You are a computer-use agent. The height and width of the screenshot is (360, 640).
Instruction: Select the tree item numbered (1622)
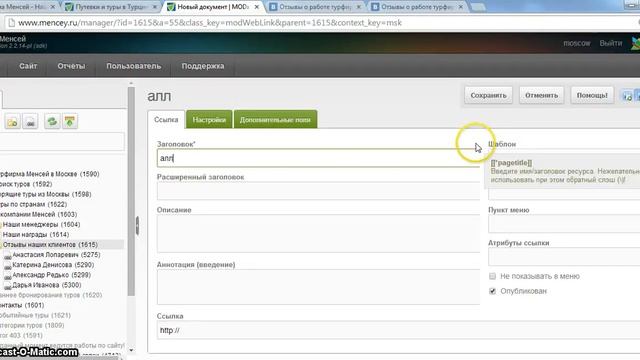33,204
